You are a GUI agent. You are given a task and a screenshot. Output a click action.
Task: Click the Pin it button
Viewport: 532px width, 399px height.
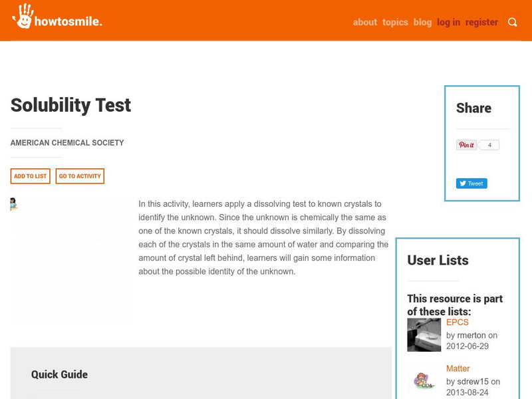tap(466, 145)
